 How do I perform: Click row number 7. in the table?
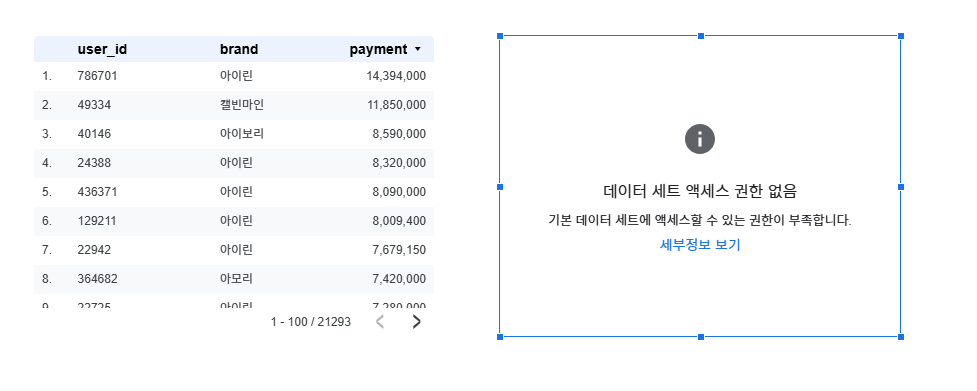click(x=47, y=250)
